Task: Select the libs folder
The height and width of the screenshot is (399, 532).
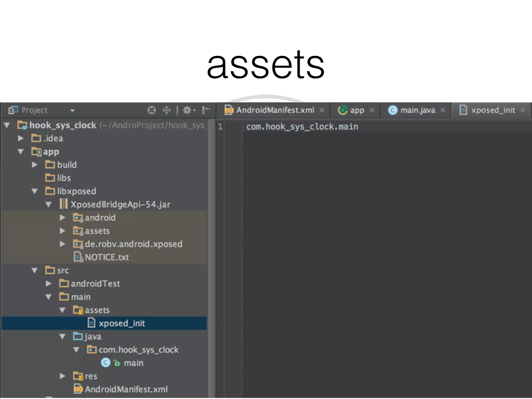Action: tap(64, 178)
